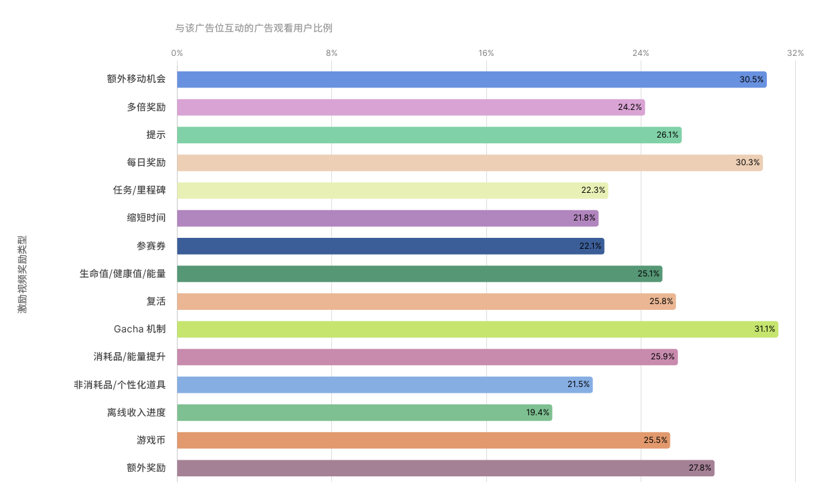Click the 32% x-axis tick label
Viewport: 817px width, 504px height.
point(796,53)
